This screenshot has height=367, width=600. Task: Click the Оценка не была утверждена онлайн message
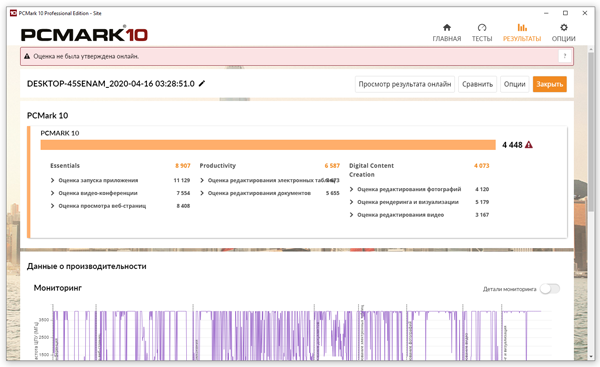pos(86,56)
